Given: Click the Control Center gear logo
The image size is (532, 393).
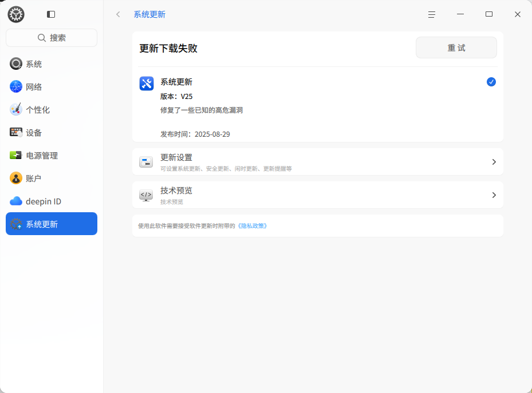Looking at the screenshot, I should coord(16,14).
